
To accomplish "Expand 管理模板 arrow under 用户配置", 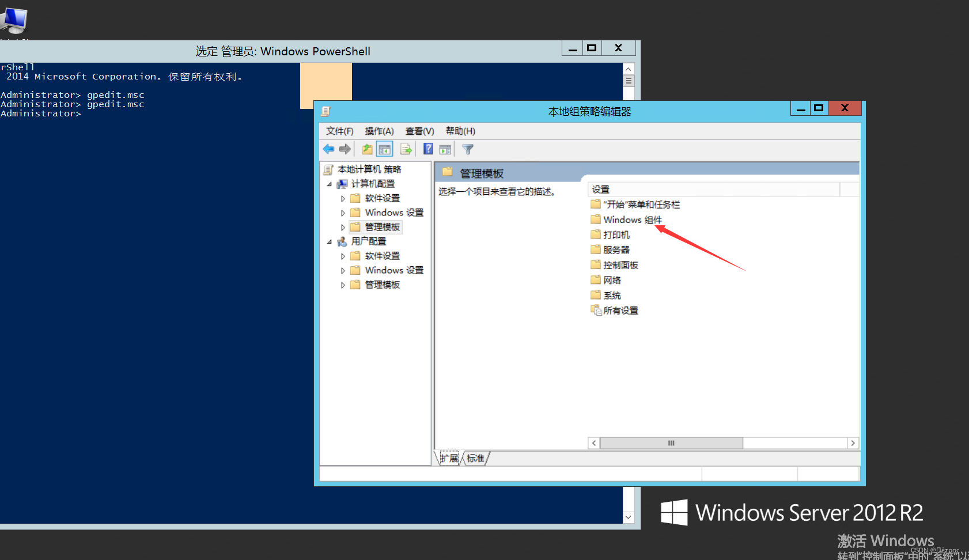I will (343, 285).
